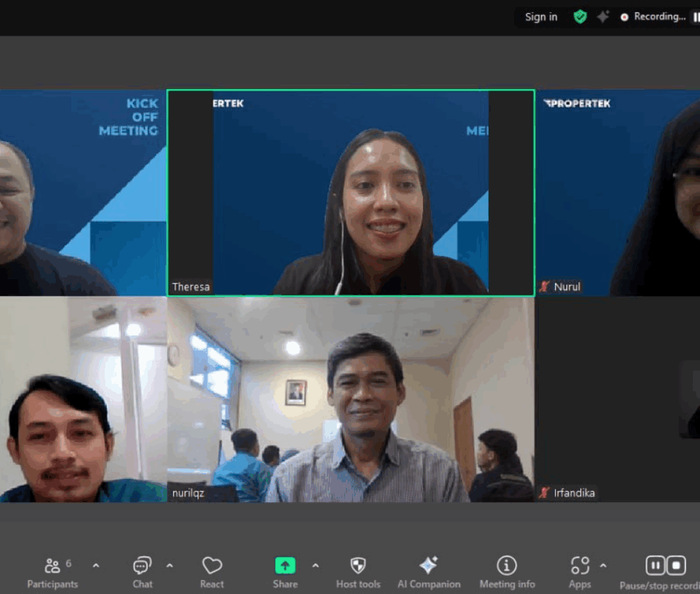The width and height of the screenshot is (700, 594).
Task: Open Host tools shield menu
Action: (x=358, y=572)
